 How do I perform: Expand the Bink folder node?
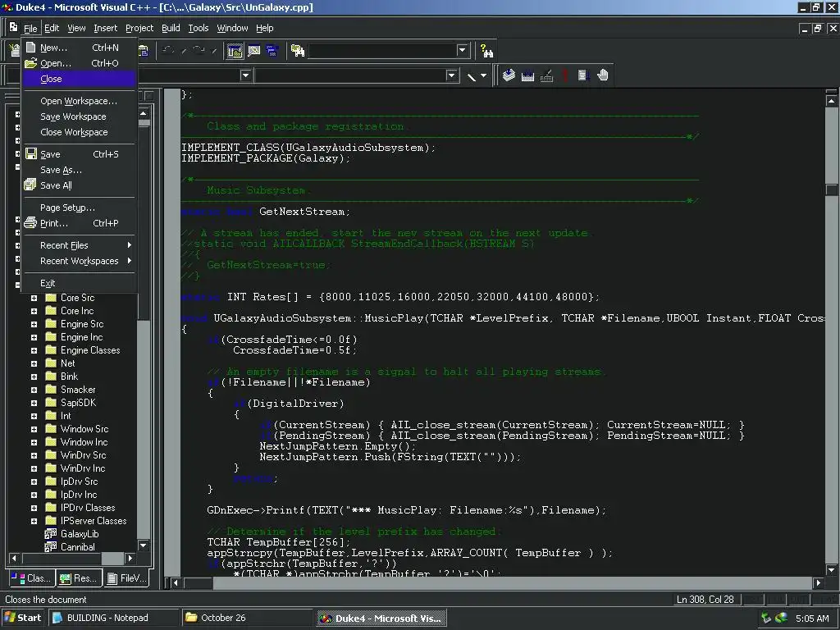click(34, 377)
